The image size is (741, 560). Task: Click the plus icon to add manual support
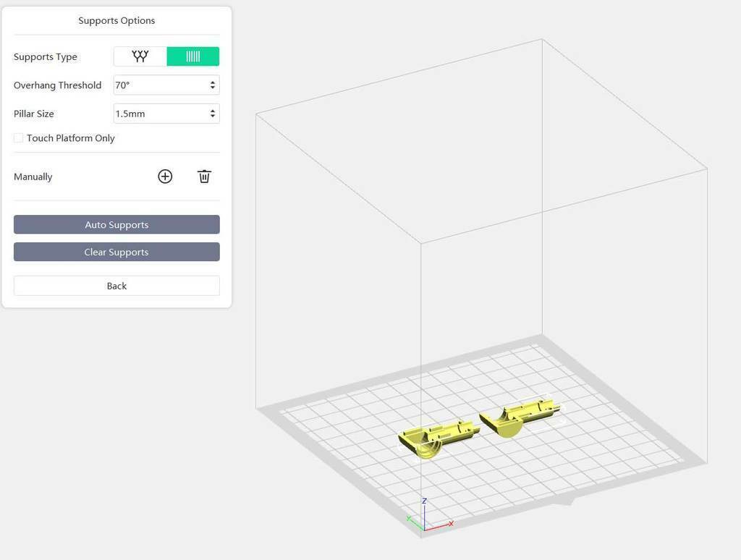coord(165,177)
